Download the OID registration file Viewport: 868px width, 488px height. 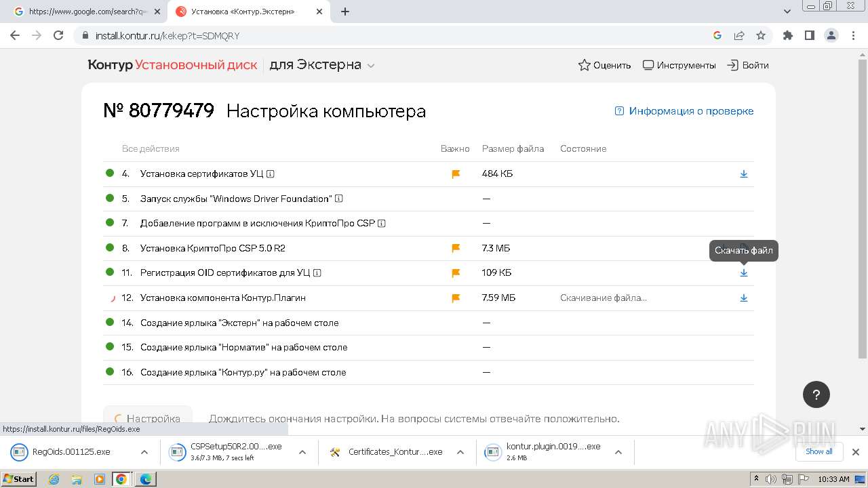pos(744,272)
